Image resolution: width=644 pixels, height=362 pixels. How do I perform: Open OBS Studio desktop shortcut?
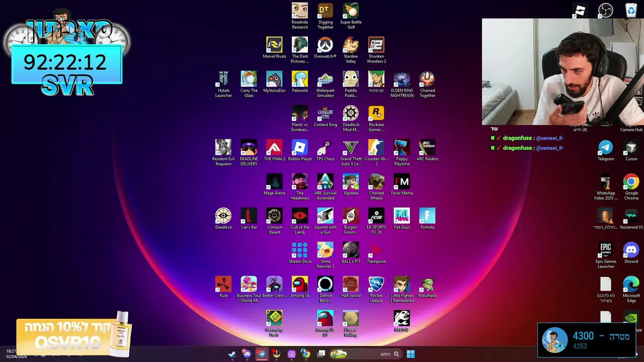[605, 11]
